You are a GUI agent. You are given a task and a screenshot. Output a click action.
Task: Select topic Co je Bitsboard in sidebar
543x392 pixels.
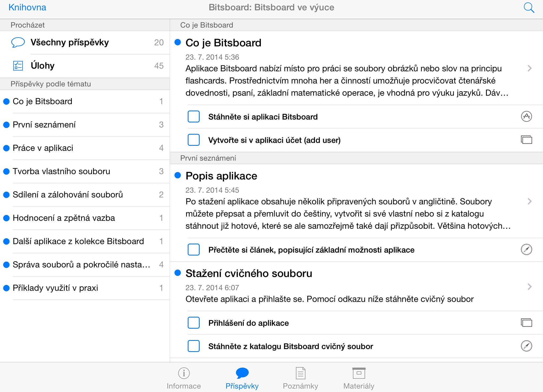[85, 102]
